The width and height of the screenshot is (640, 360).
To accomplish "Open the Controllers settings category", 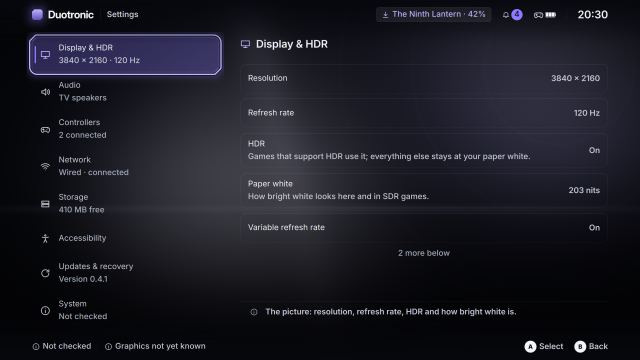I will click(125, 129).
